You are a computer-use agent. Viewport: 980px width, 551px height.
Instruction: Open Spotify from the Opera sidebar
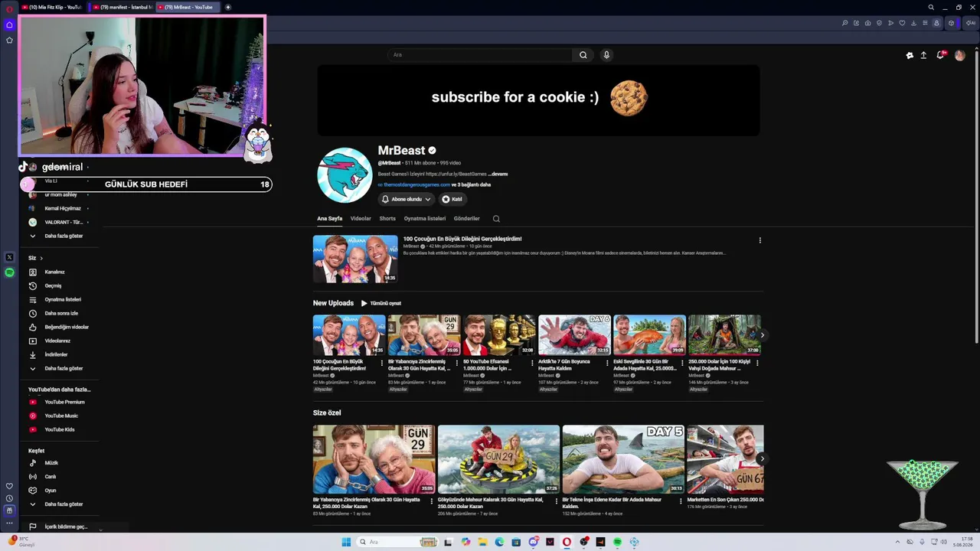[9, 272]
